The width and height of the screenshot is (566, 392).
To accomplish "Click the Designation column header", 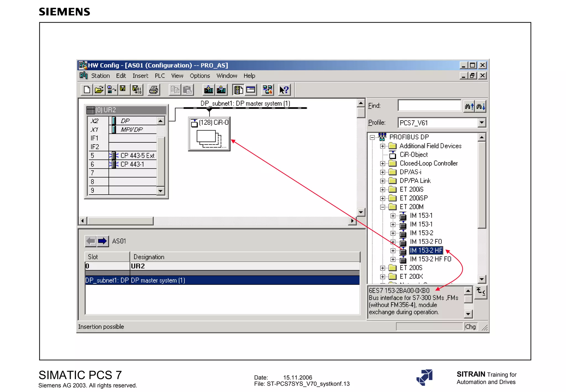I will (245, 257).
